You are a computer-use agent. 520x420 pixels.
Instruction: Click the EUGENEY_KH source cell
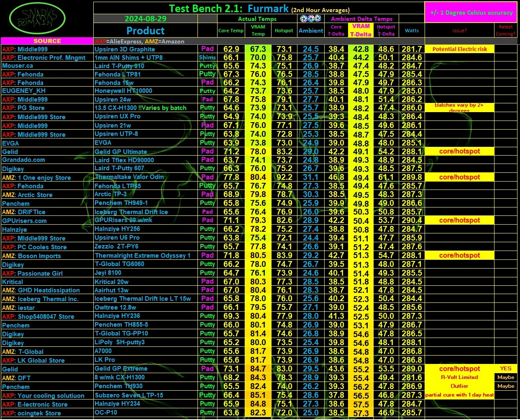tap(47, 90)
